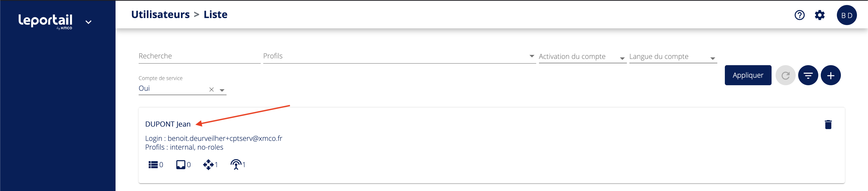Click the list icon showing 0
Screen dimensions: 868x191
(153, 164)
